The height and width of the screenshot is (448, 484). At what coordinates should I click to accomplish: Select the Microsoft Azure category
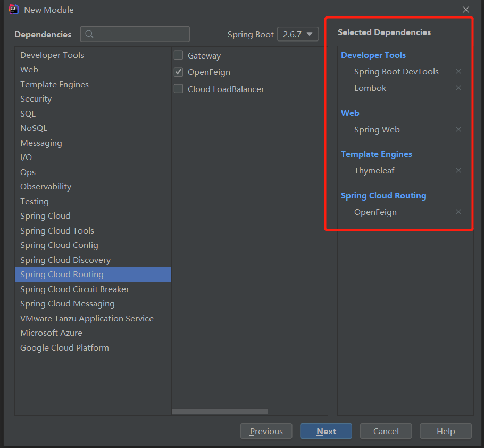click(x=93, y=333)
